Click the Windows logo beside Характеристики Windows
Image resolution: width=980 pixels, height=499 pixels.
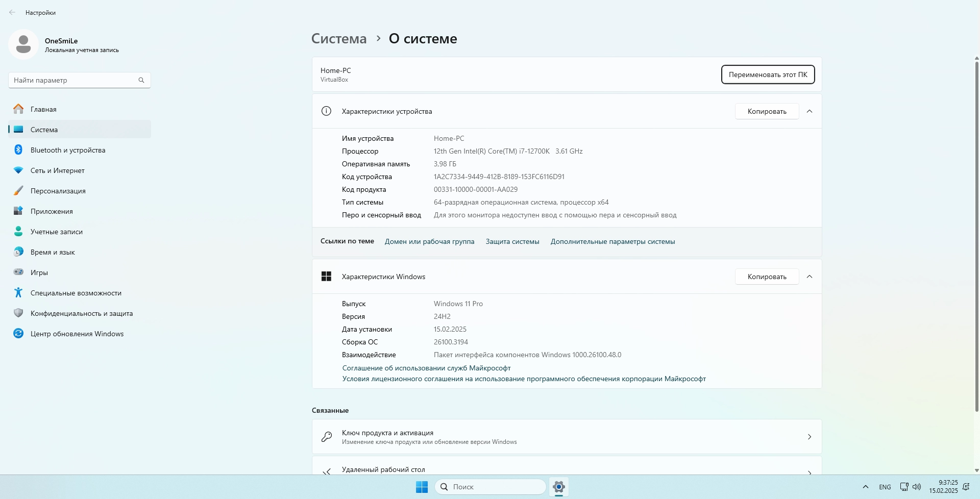click(x=326, y=277)
